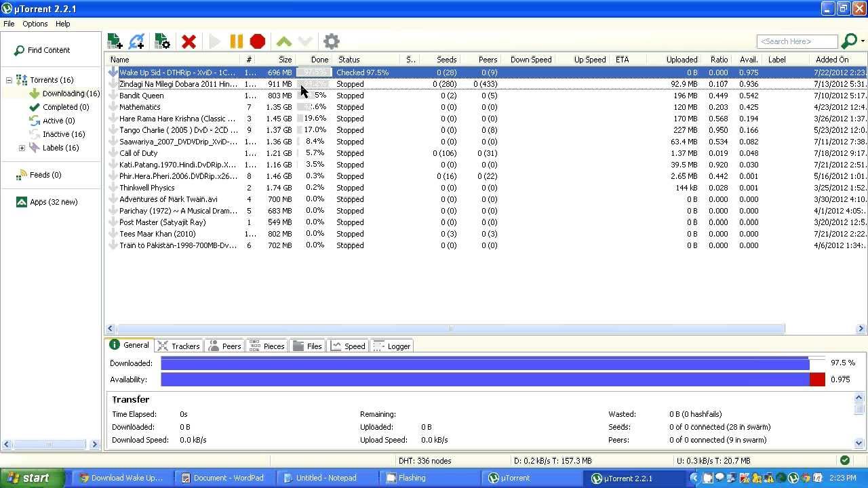
Task: Click the orange Pause torrent icon
Action: click(236, 42)
